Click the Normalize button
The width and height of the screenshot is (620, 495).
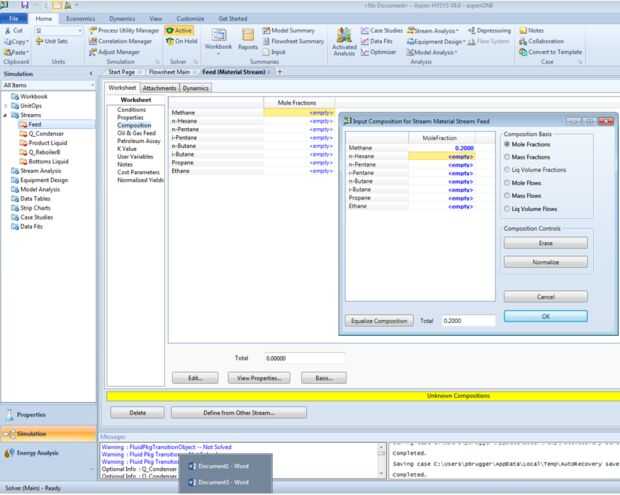pyautogui.click(x=546, y=262)
